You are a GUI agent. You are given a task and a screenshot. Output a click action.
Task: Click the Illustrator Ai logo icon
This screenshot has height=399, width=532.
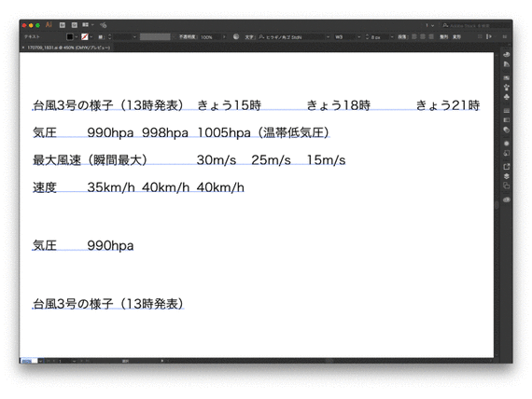click(49, 25)
